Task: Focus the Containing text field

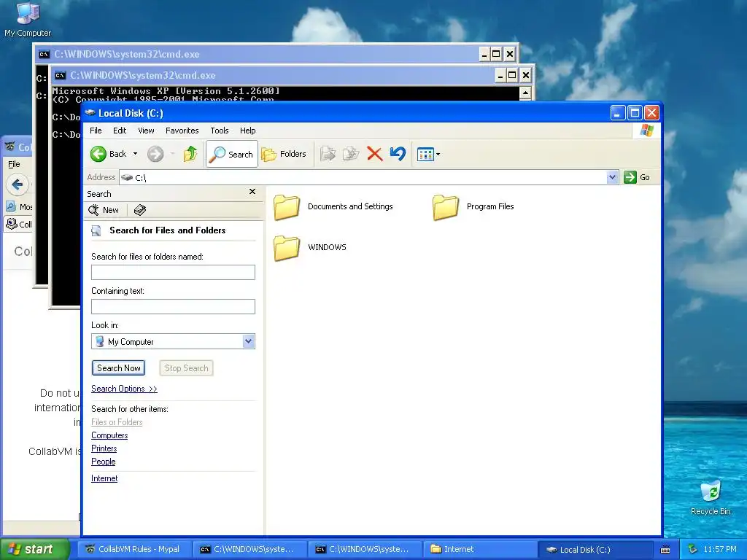Action: [x=173, y=307]
